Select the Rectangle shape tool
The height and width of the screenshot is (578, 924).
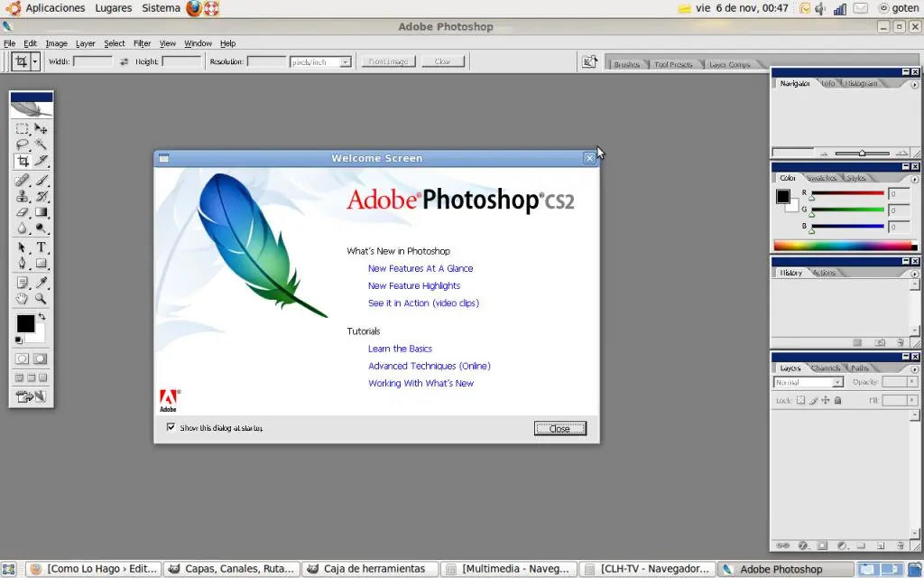41,264
